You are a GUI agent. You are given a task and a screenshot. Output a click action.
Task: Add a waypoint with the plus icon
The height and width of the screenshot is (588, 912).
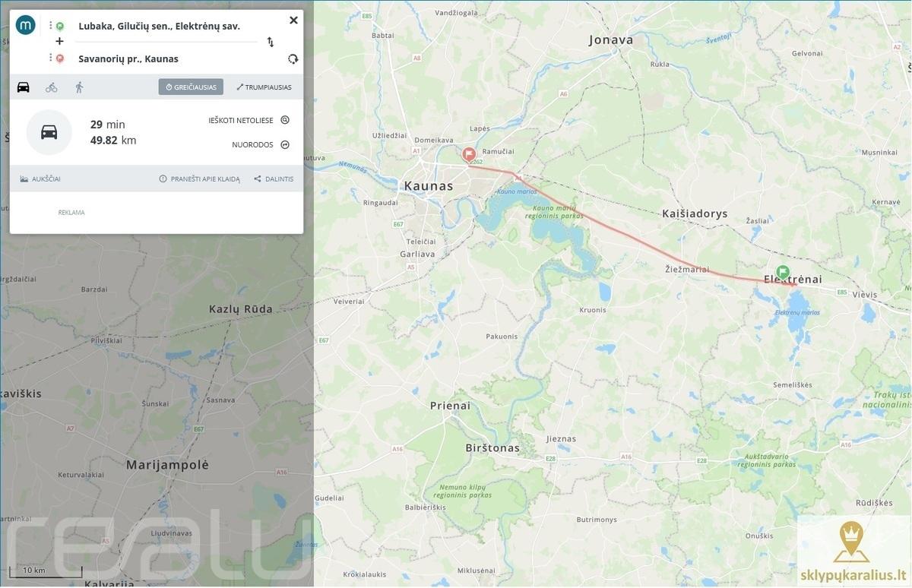(x=59, y=41)
